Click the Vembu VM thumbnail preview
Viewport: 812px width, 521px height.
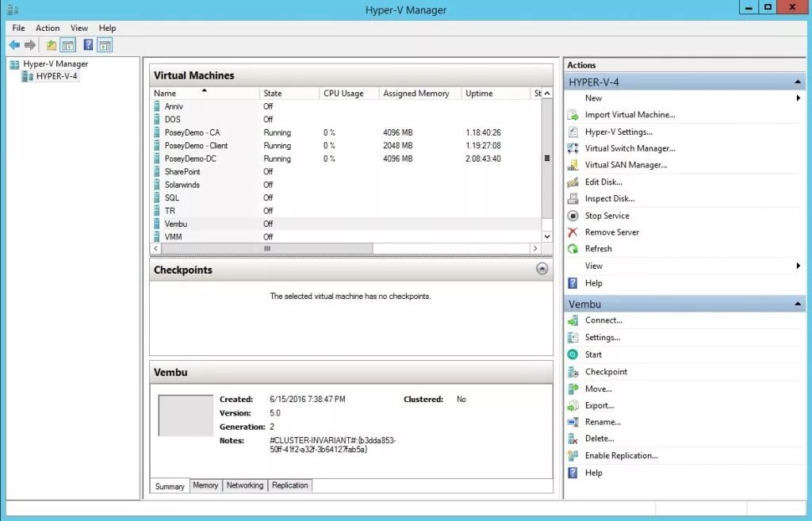(186, 416)
